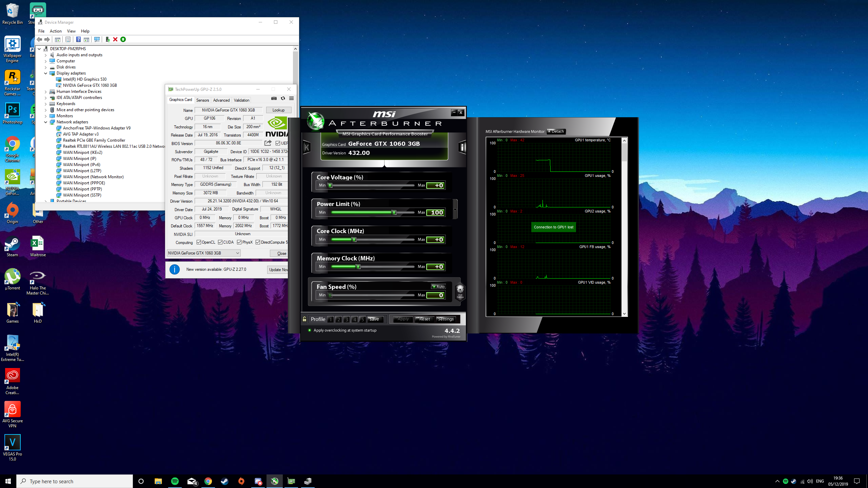Click Scan for hardware changes monitor icon
This screenshot has width=868, height=488.
coord(97,40)
